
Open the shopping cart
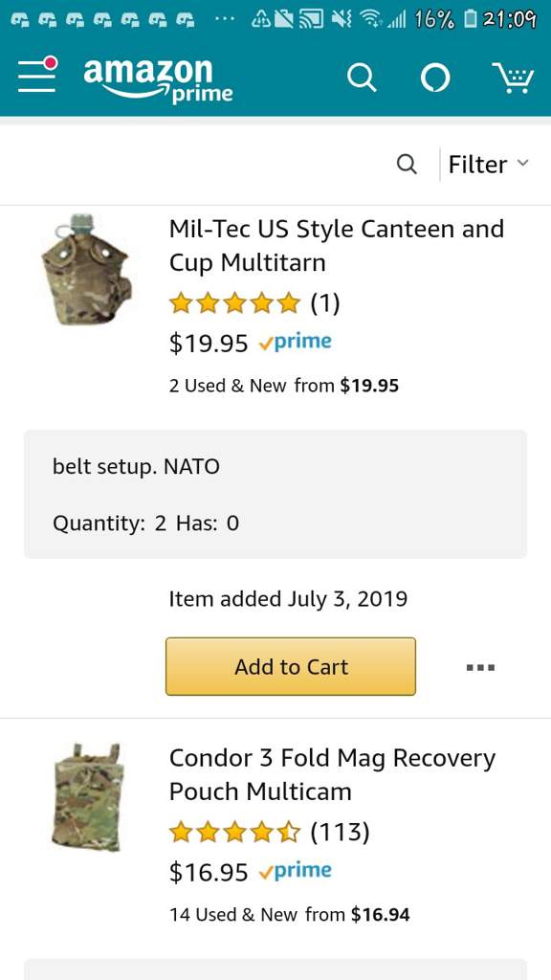click(513, 78)
